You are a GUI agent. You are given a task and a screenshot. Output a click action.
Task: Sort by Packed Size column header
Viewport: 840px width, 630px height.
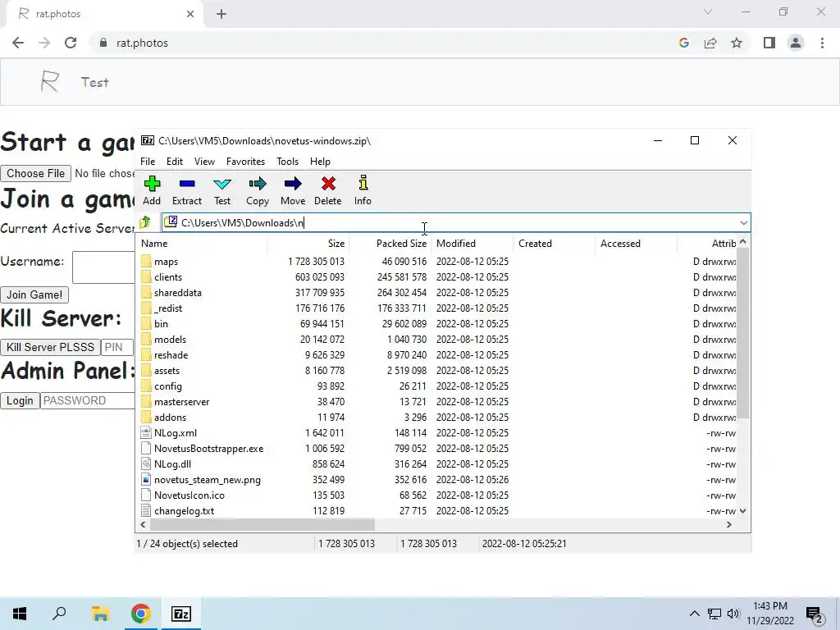[x=390, y=243]
